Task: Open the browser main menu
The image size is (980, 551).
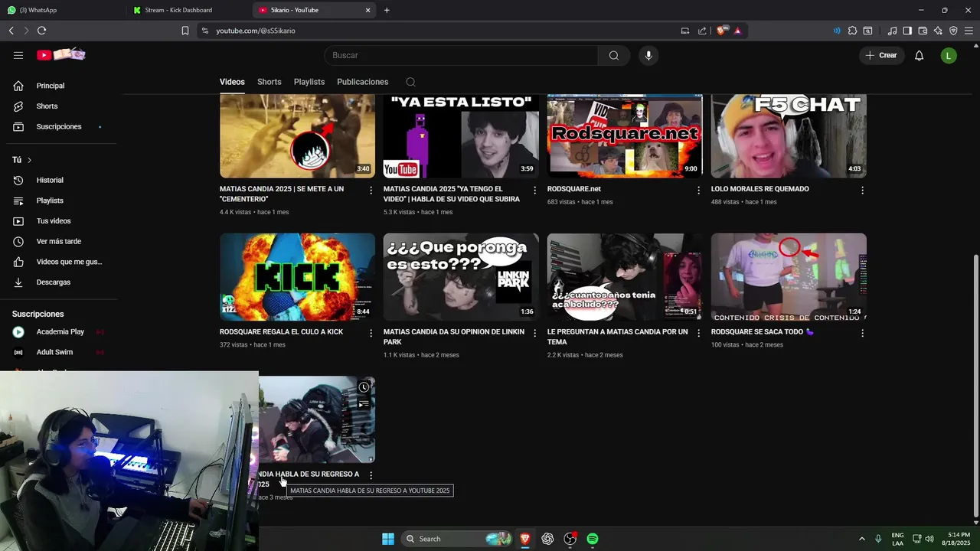Action: [969, 31]
